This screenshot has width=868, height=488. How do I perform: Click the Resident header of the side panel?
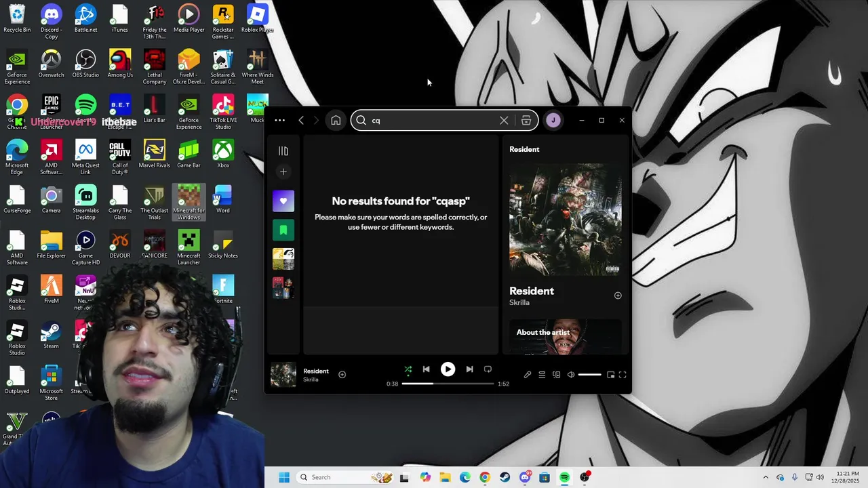(524, 149)
